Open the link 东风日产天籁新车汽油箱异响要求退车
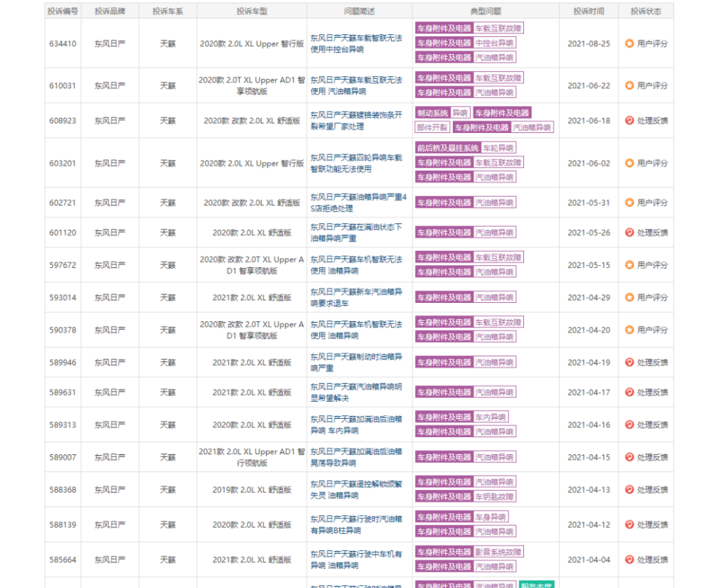 [x=356, y=297]
